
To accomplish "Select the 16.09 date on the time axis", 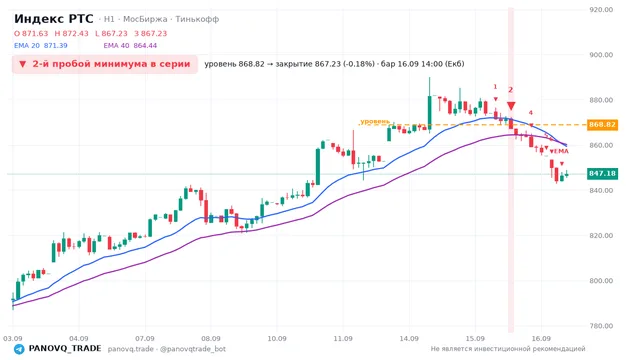I will click(x=541, y=338).
